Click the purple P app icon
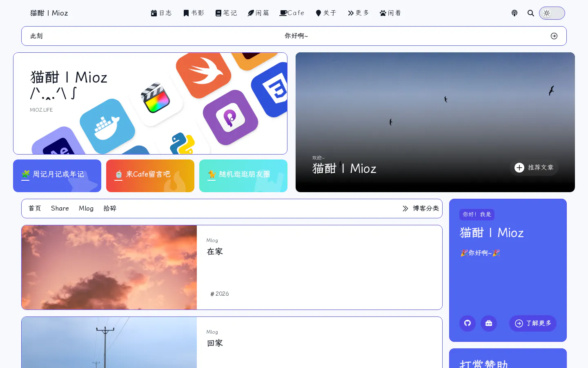Screen dimensions: 588x368 pyautogui.click(x=231, y=118)
